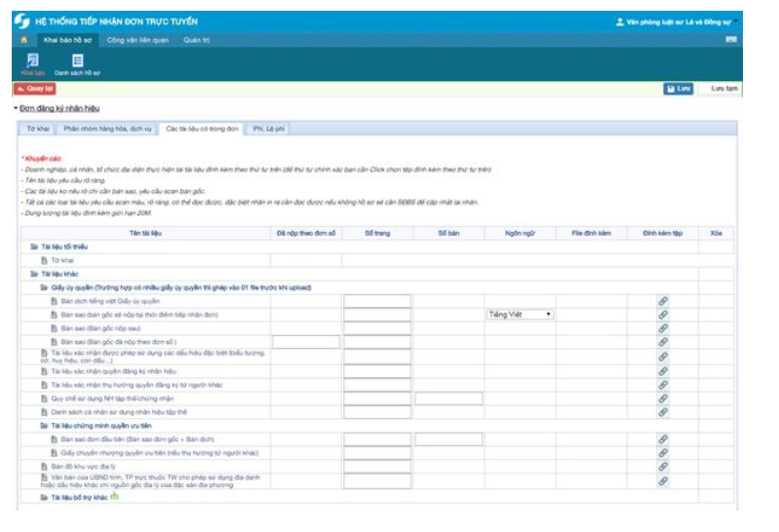This screenshot has width=779, height=532.
Task: Click the flag icon in the navigation bar
Action: (731, 39)
